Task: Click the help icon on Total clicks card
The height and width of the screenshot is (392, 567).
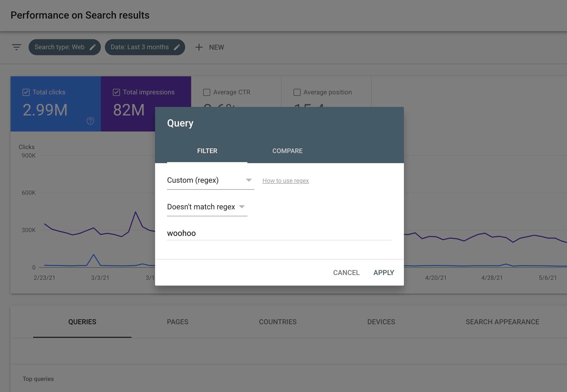Action: [90, 121]
